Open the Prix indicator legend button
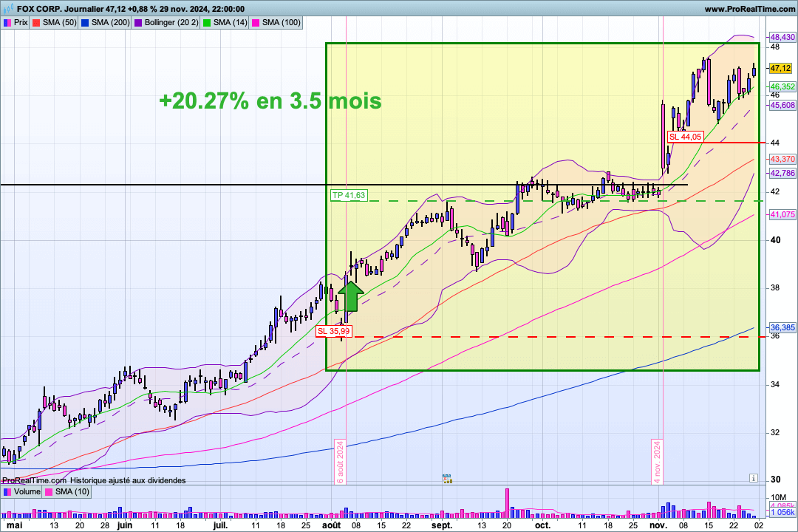This screenshot has height=532, width=798. [x=16, y=22]
